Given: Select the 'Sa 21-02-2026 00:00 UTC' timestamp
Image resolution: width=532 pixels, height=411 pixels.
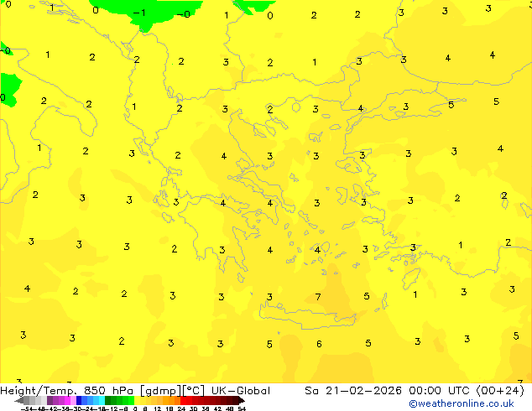Looking at the screenshot, I should coord(387,391).
